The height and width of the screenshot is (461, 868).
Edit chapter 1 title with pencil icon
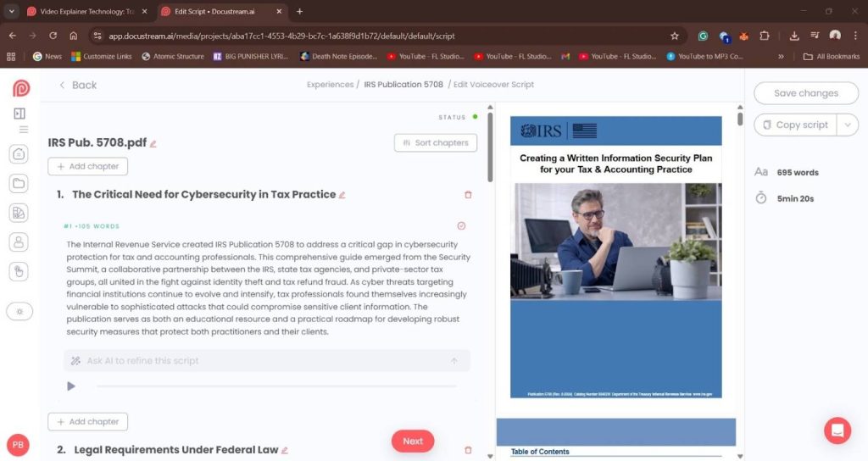(x=342, y=195)
